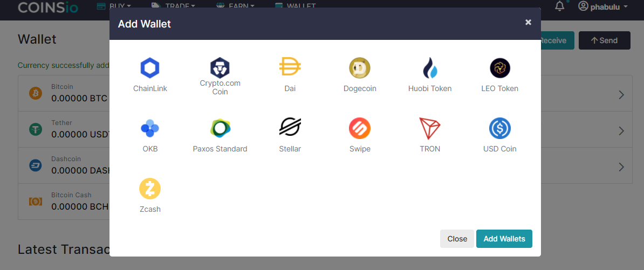Pick the OKB coin icon
This screenshot has width=644, height=270.
click(150, 128)
